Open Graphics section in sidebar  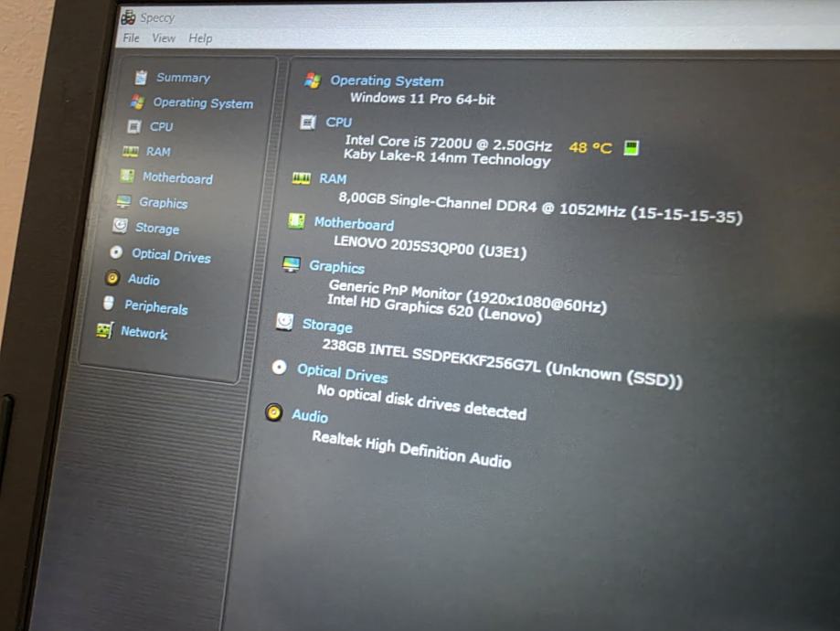pyautogui.click(x=164, y=203)
